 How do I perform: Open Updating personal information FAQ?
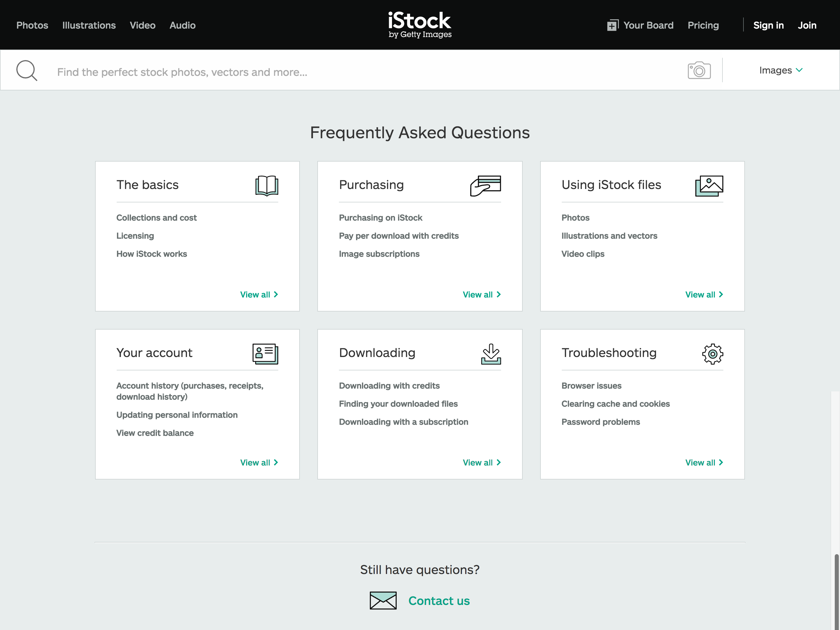point(177,415)
